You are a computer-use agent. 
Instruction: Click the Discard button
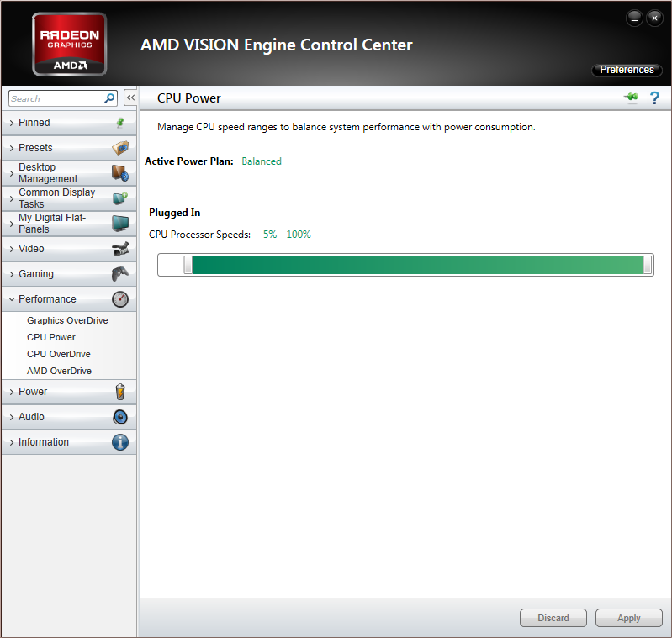tap(553, 618)
